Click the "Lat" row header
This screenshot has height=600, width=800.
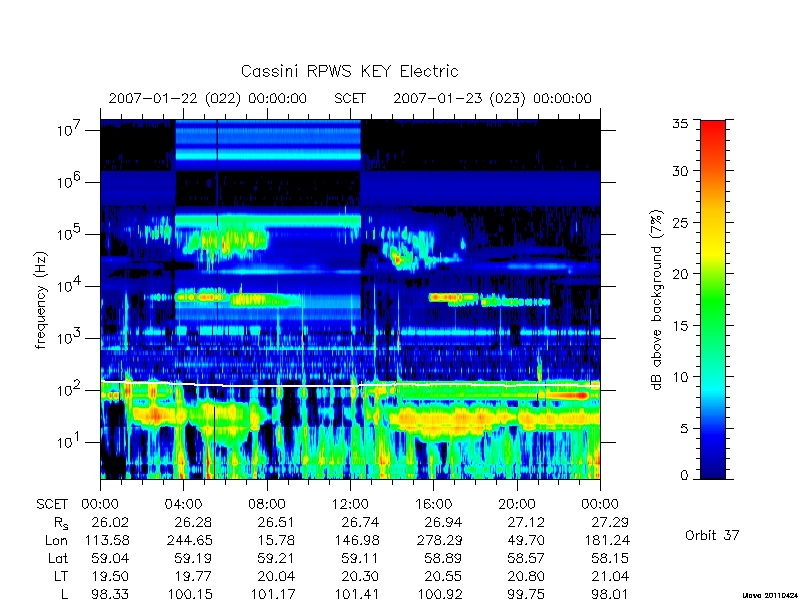click(58, 559)
